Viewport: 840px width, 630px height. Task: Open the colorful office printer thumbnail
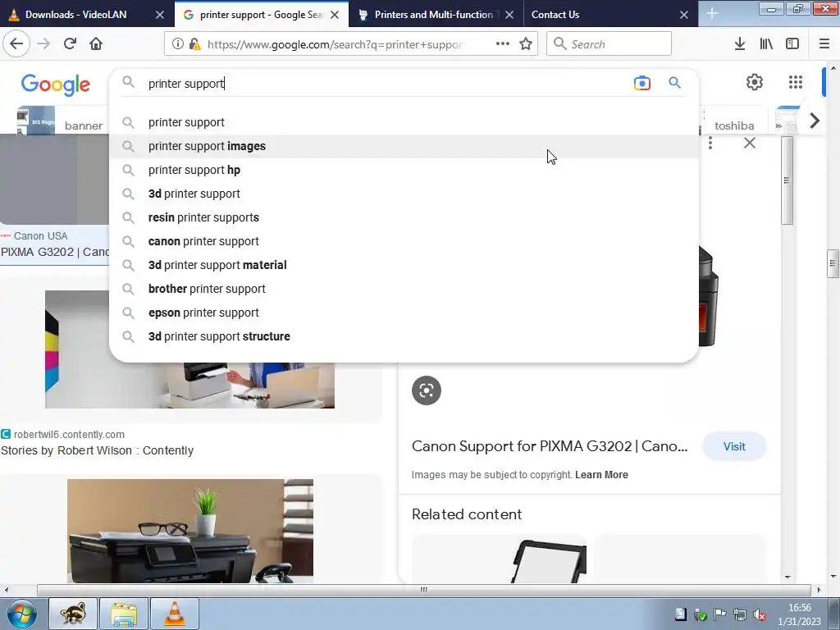coord(189,349)
